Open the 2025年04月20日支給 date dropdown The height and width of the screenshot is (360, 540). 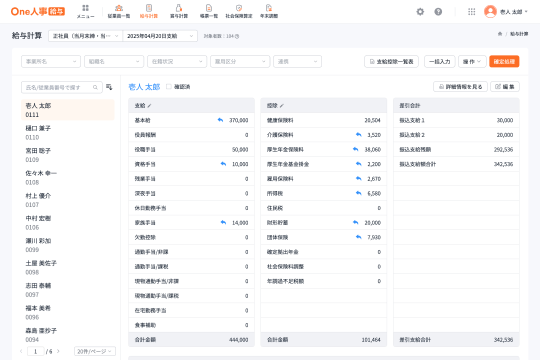pos(160,36)
